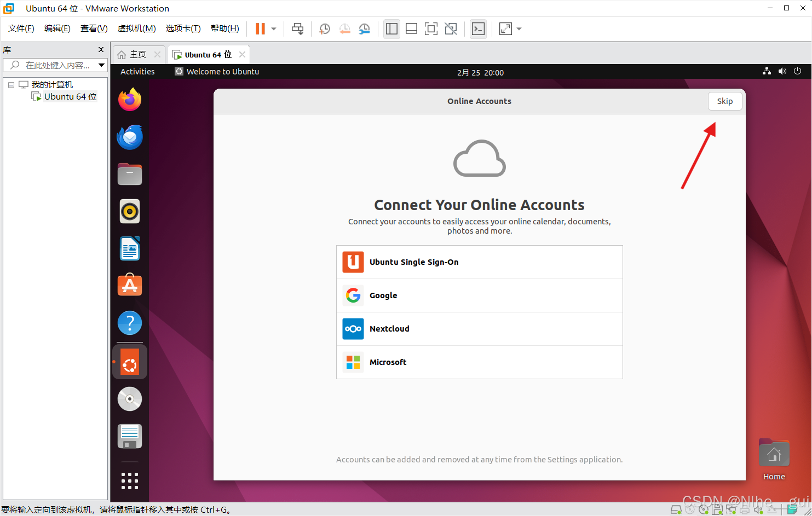This screenshot has width=812, height=516.
Task: Open the Files manager from the dock
Action: 130,174
